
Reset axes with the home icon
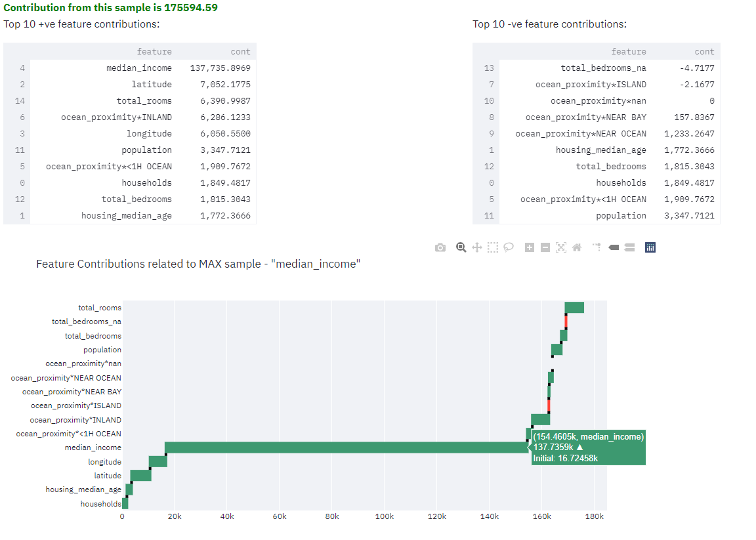coord(577,247)
